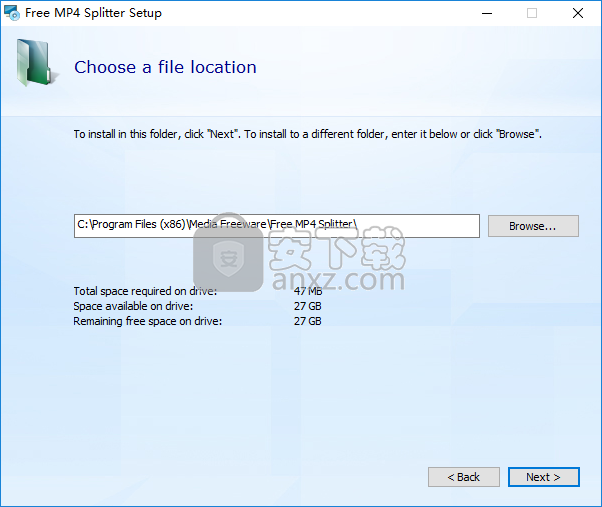Click the 'Free MP4 Splitter Setup' window title
Viewport: 602px width, 507px height.
[x=93, y=13]
